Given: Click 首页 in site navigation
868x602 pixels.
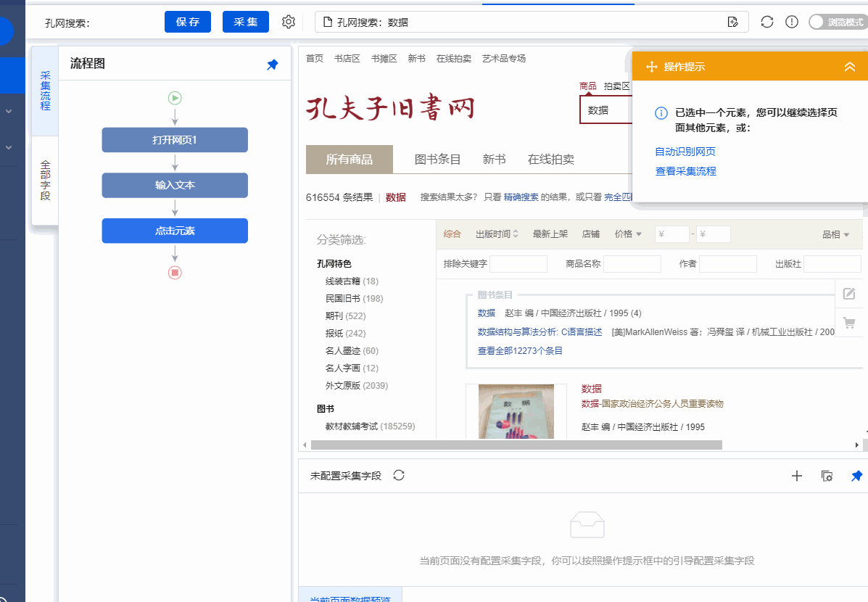Looking at the screenshot, I should tap(315, 58).
